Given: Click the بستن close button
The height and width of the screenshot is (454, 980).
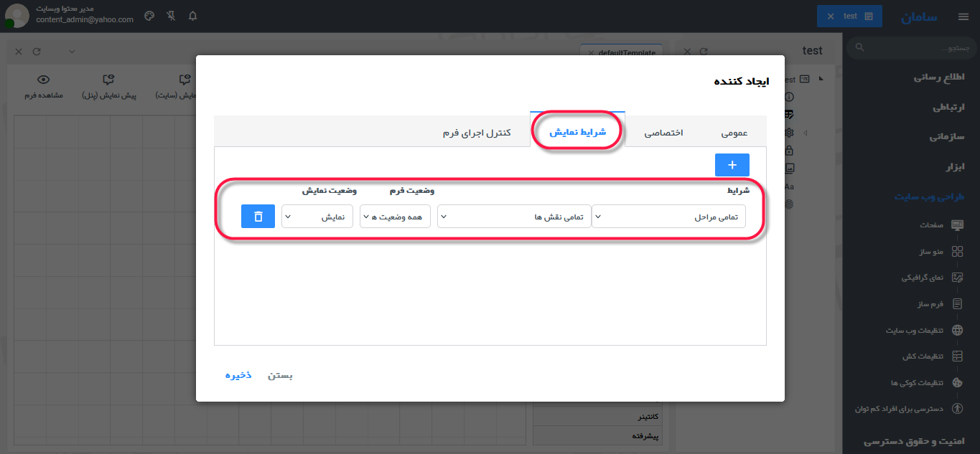Looking at the screenshot, I should (281, 375).
